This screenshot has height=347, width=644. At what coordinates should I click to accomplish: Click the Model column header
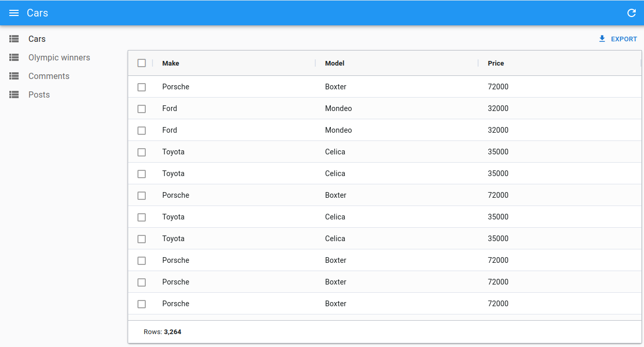pyautogui.click(x=334, y=63)
